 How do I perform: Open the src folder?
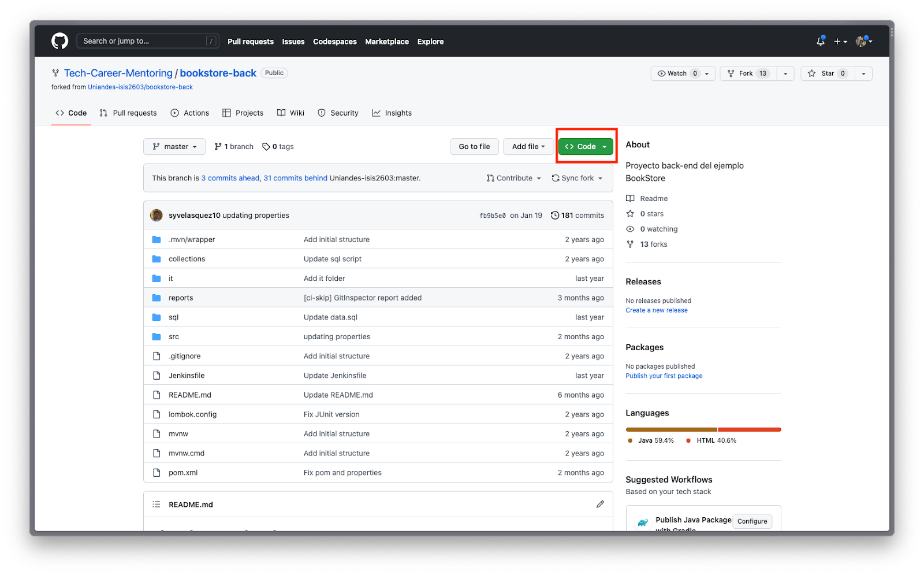174,337
